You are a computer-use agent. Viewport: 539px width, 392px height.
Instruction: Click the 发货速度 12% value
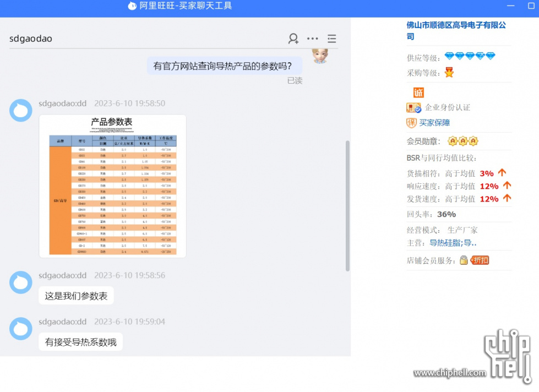point(489,199)
